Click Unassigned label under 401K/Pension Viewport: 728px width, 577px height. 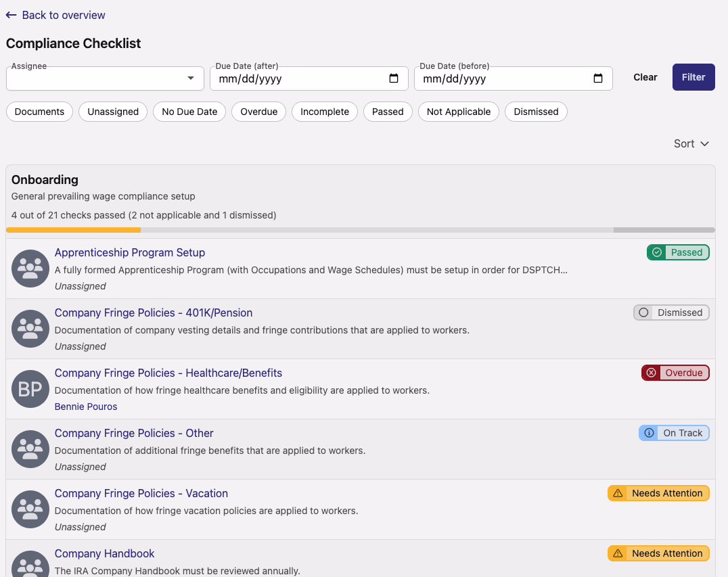[81, 347]
